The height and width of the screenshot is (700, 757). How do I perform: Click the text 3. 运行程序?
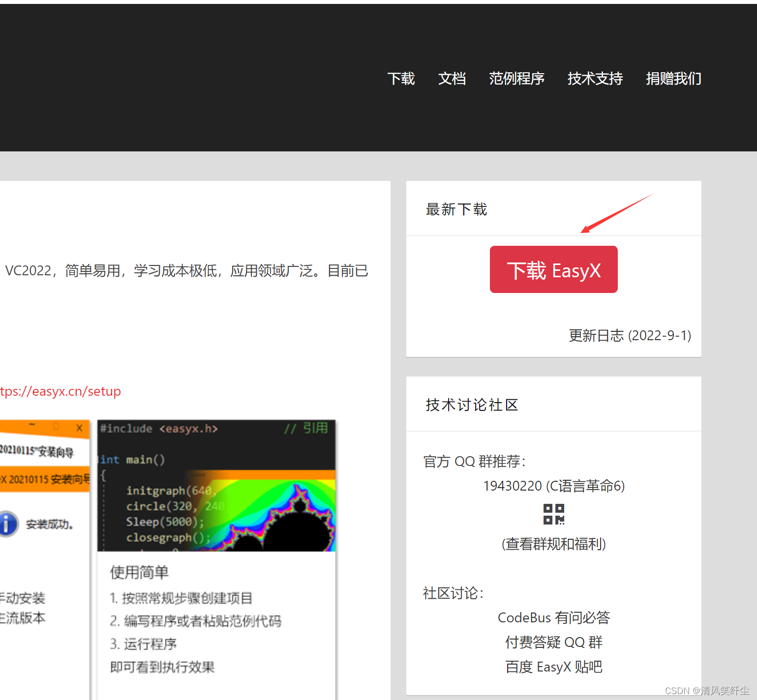click(x=143, y=644)
